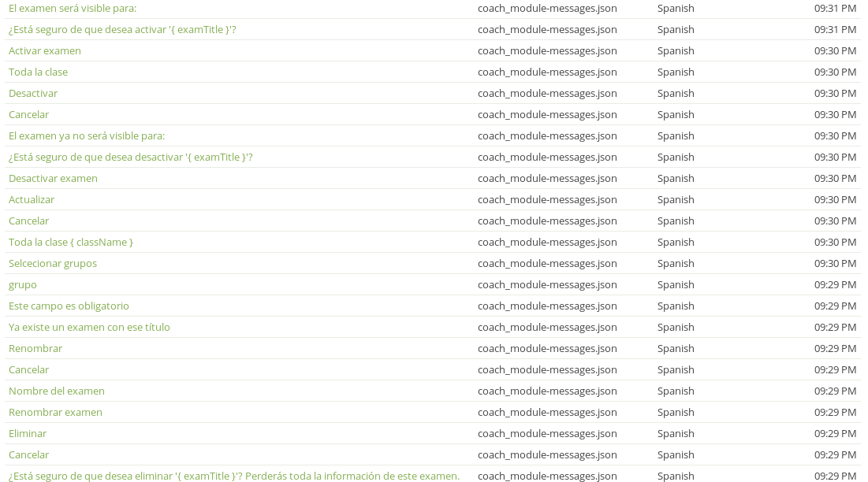The image size is (868, 482).
Task: Click the file name in 'Activar examen' row
Action: coord(547,51)
